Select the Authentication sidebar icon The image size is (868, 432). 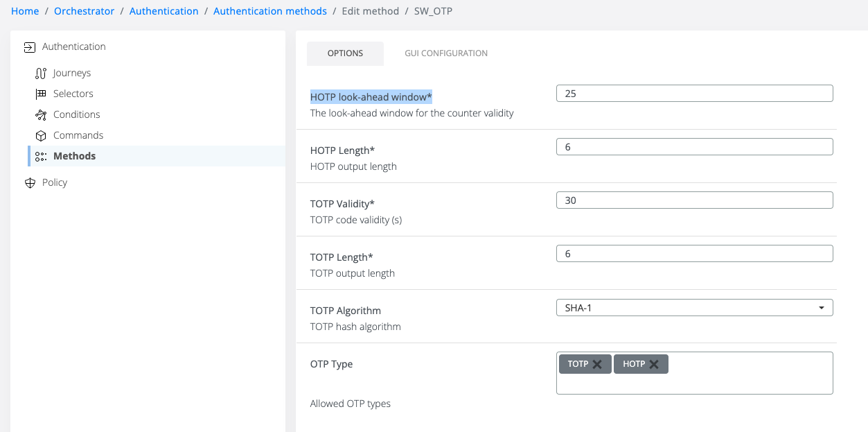coord(29,46)
